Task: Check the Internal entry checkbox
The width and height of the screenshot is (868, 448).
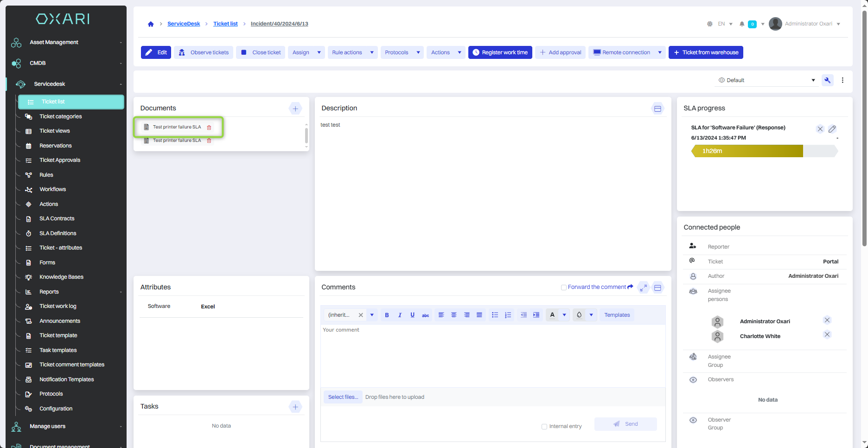Action: click(544, 427)
